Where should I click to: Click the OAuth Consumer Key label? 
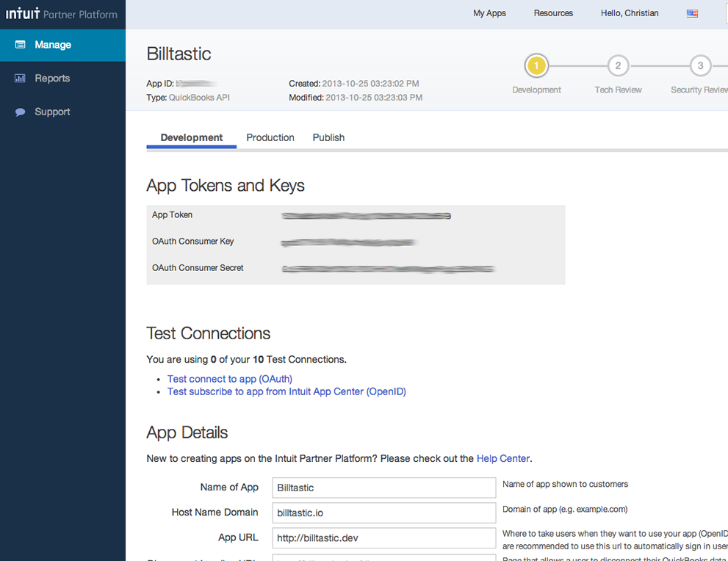tap(193, 242)
